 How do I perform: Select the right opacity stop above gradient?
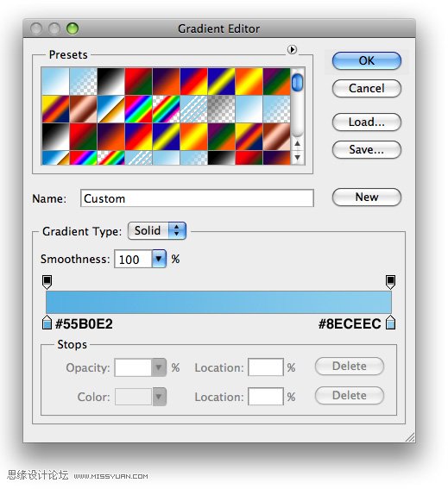click(390, 282)
